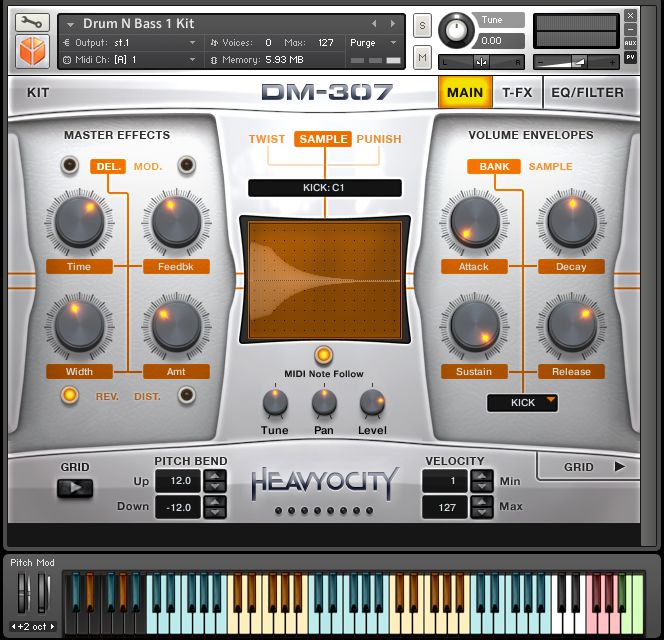
Task: Select SAMPLE envelope mode
Action: [551, 166]
